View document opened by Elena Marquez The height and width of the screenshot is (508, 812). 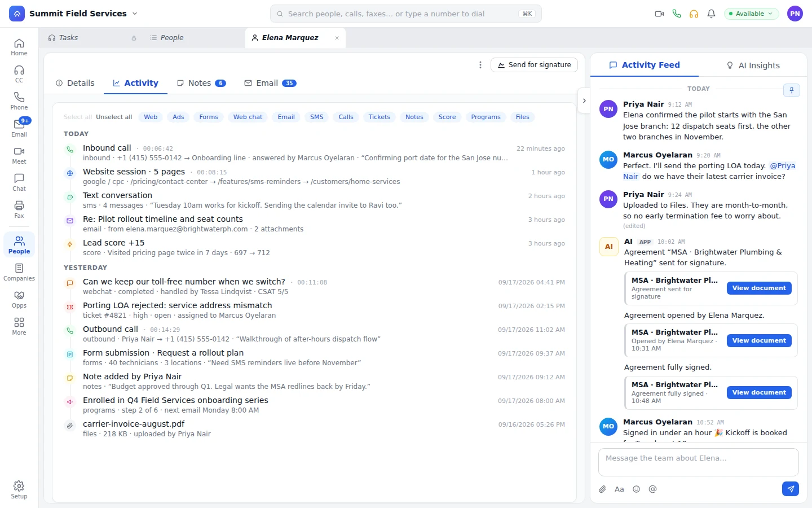(759, 340)
